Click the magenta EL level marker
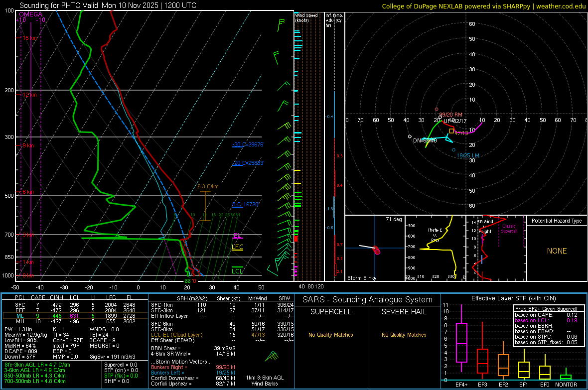The image size is (588, 390). click(237, 236)
